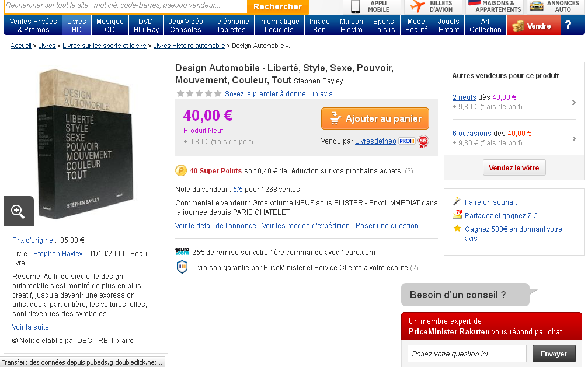588x367 pixels.
Task: Click the Appli Mobile phone icon
Action: (355, 6)
